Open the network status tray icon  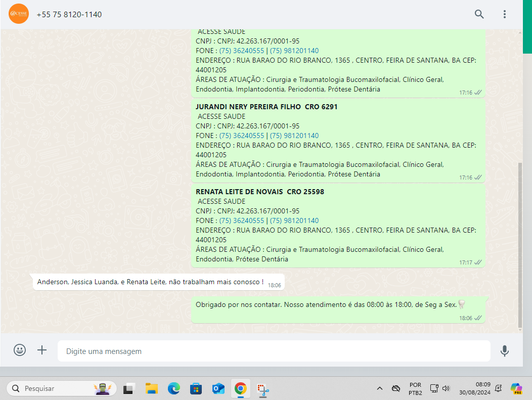coord(434,388)
